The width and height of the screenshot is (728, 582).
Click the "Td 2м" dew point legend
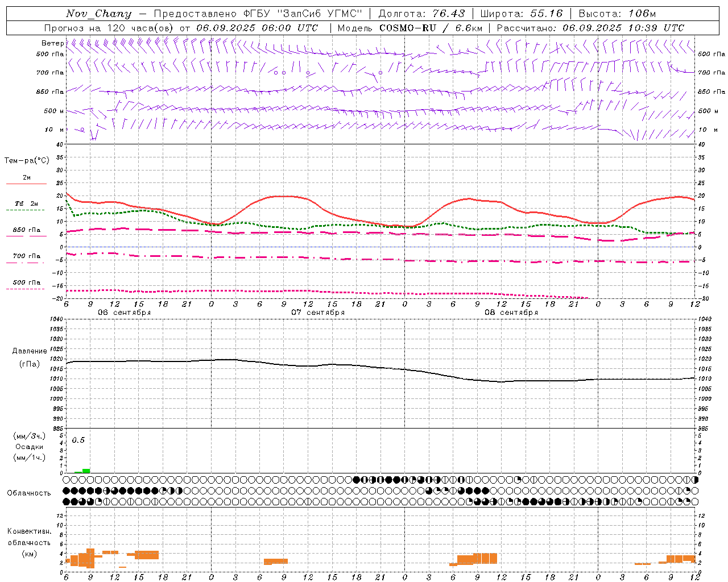pyautogui.click(x=27, y=203)
